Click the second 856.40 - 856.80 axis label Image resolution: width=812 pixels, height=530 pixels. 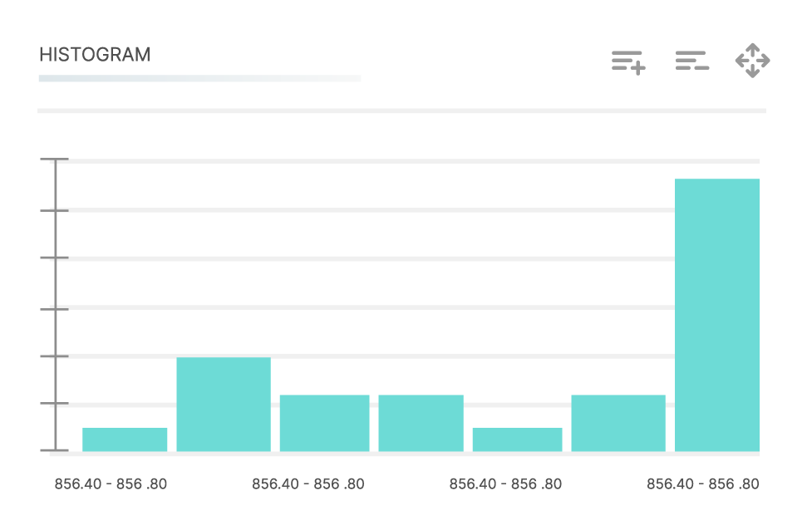click(x=308, y=484)
